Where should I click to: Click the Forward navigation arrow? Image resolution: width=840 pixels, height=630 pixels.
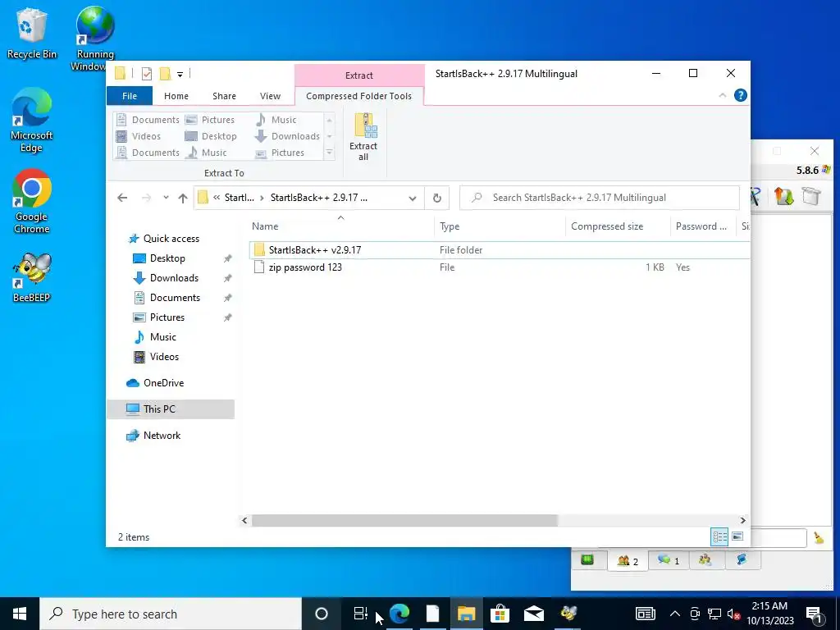point(146,198)
